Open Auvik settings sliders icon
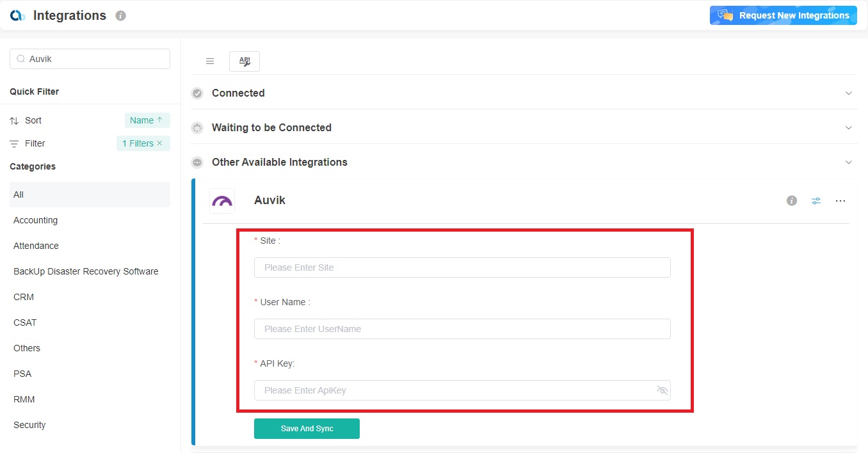This screenshot has width=868, height=453. coord(816,201)
